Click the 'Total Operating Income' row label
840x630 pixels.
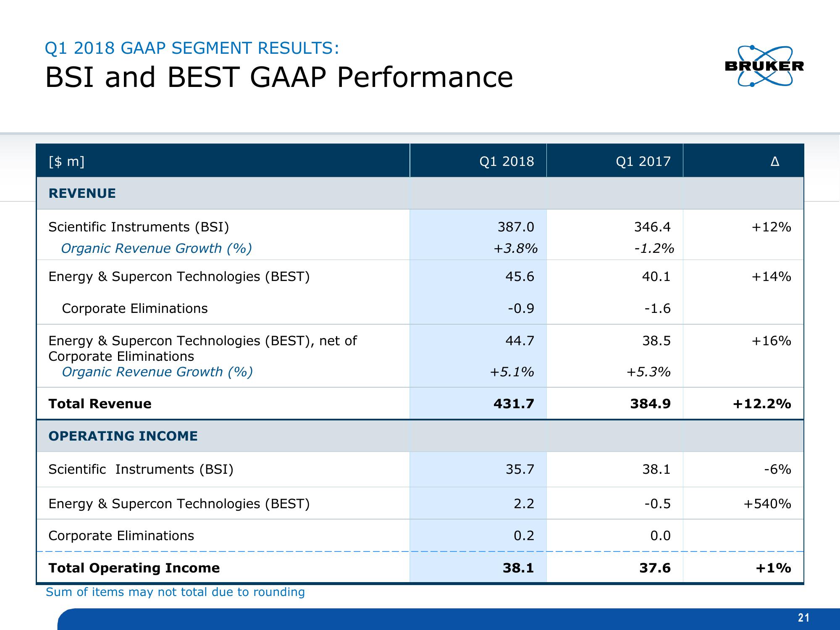134,568
